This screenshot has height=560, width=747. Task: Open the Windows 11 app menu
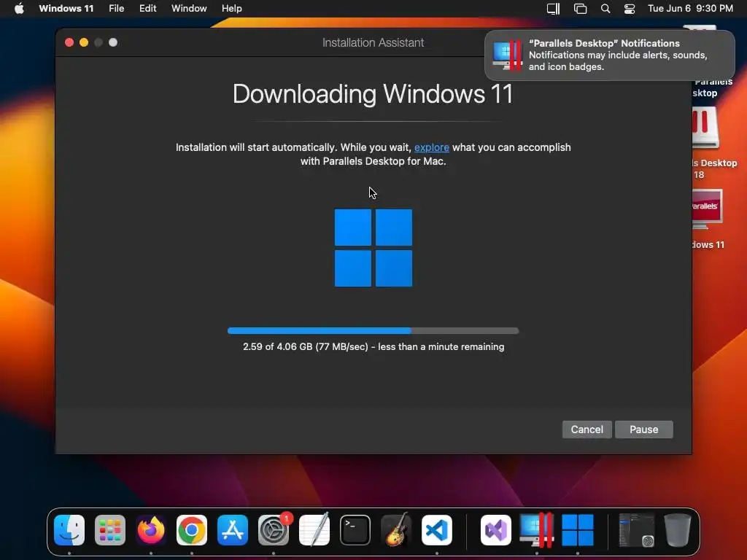pyautogui.click(x=66, y=9)
